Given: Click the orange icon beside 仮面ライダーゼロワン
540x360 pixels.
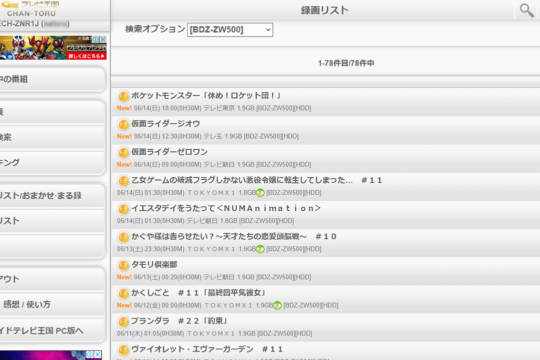Looking at the screenshot, I should (x=123, y=153).
